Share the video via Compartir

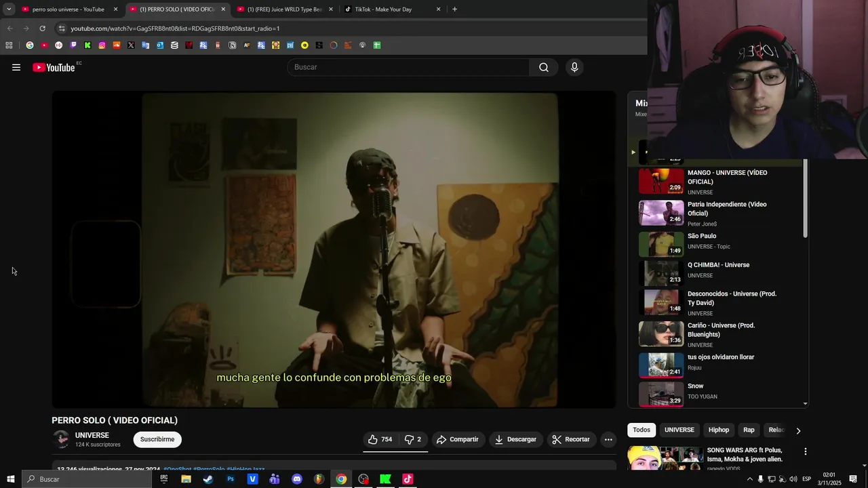(x=458, y=439)
